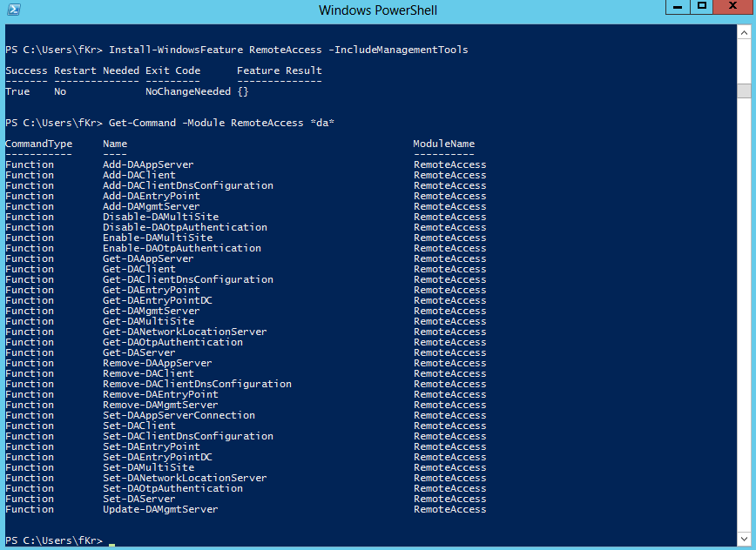
Task: Click Remove-DAClientDnsConfiguration function name
Action: (x=197, y=384)
